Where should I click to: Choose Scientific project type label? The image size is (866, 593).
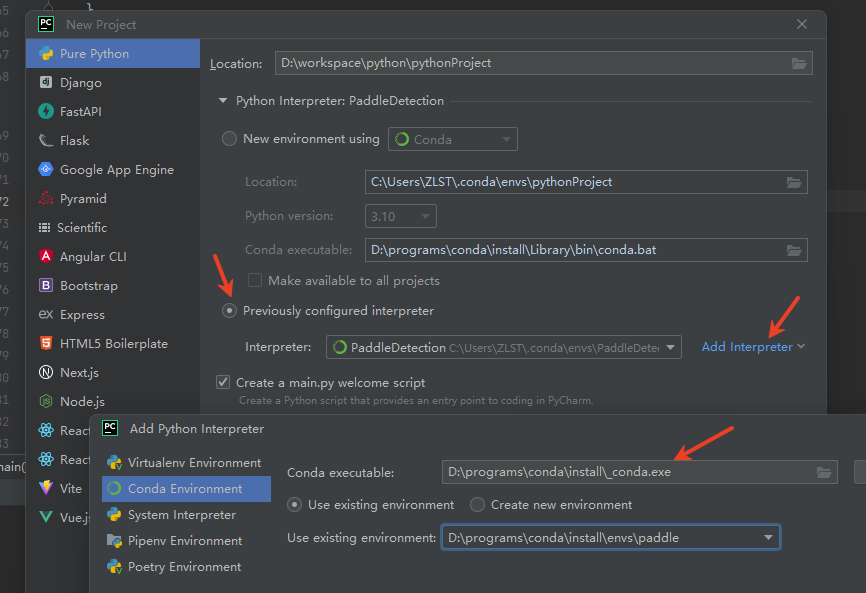tap(82, 227)
